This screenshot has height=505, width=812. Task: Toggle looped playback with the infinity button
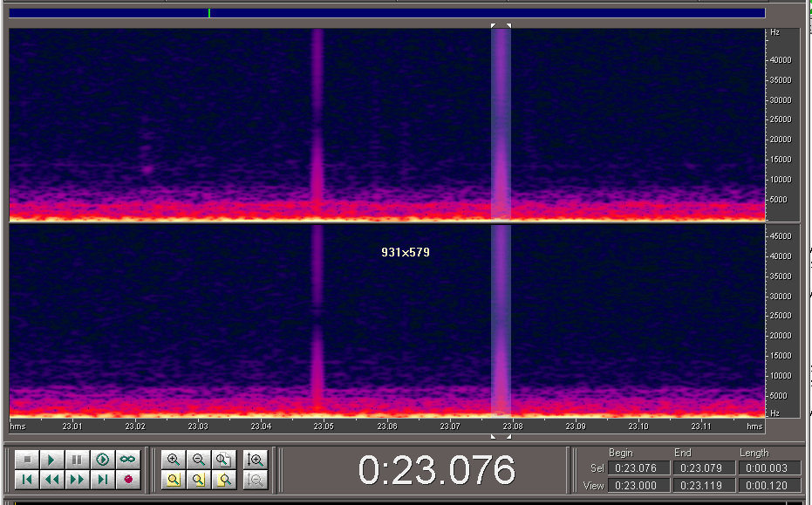pos(127,460)
